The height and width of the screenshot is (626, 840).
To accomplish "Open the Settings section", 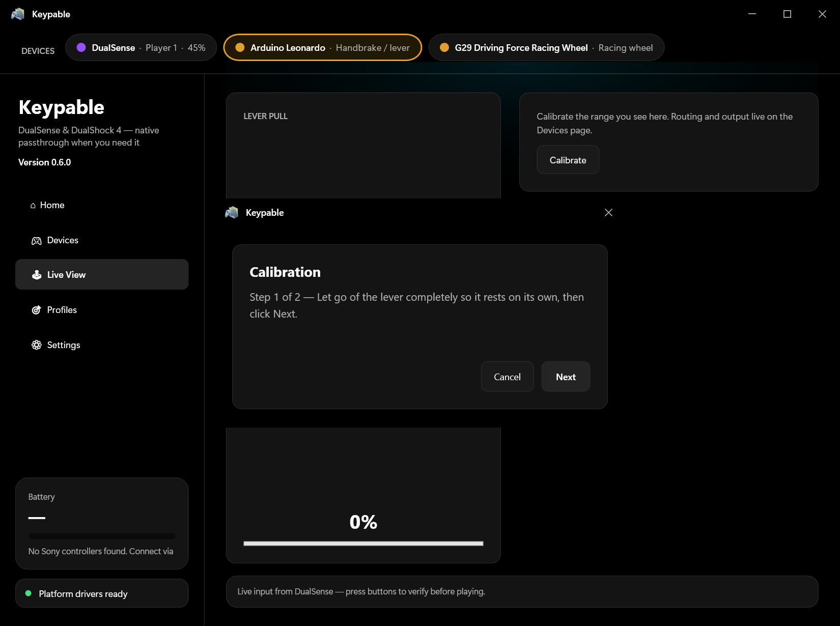I will tap(102, 345).
